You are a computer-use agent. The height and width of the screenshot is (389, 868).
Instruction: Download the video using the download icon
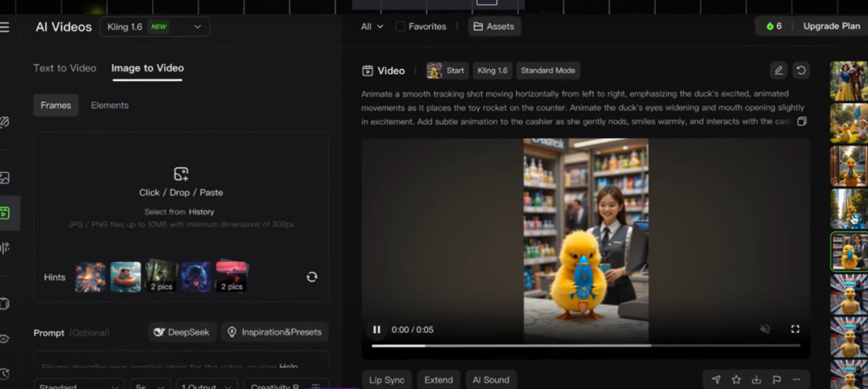(756, 379)
